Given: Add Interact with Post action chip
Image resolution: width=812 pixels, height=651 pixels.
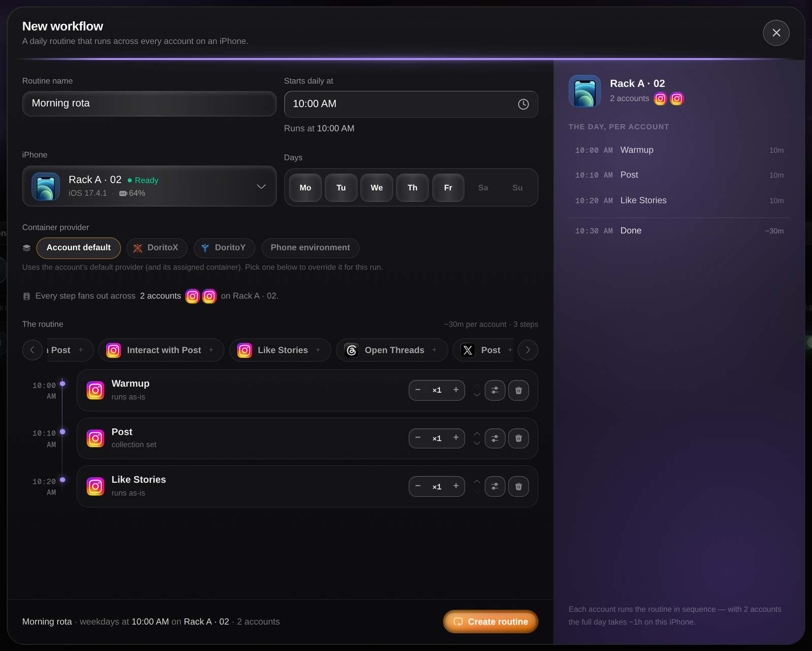Looking at the screenshot, I should coord(161,350).
